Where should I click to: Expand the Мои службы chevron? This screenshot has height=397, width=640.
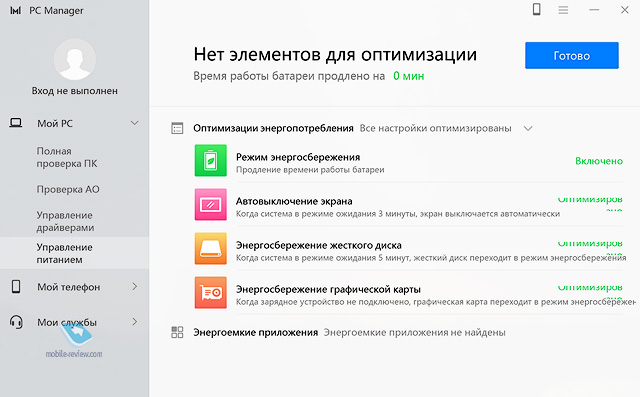(x=135, y=322)
